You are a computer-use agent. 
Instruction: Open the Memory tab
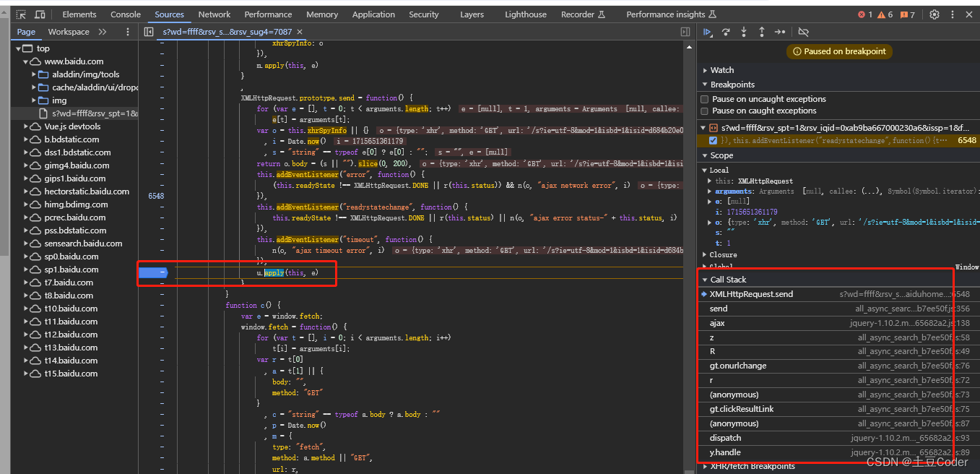(x=322, y=14)
